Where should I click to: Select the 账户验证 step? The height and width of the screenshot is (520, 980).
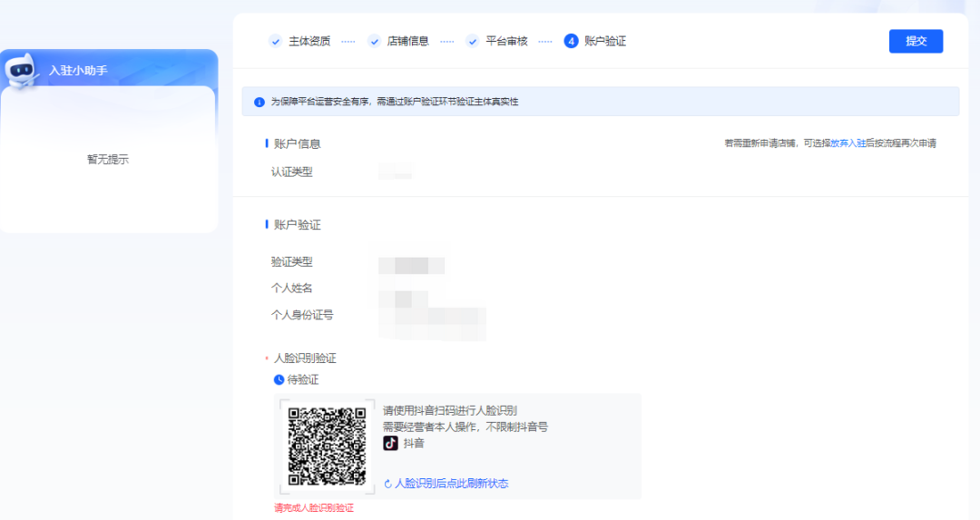pos(605,41)
